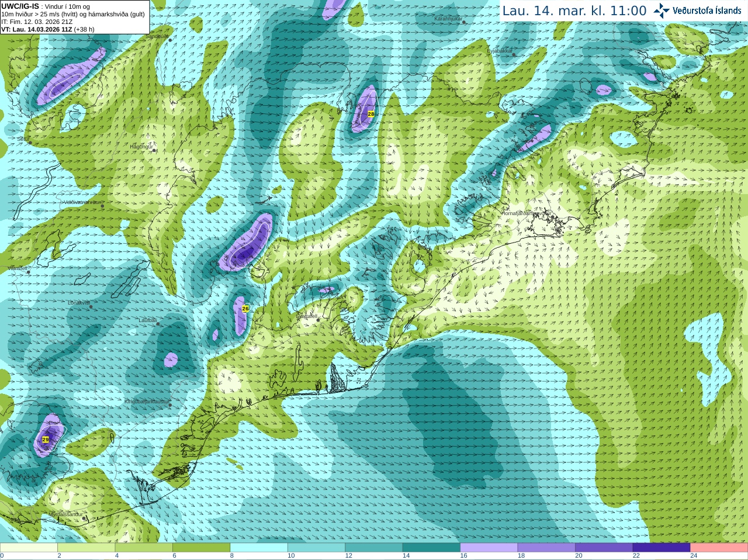The height and width of the screenshot is (560, 748).
Task: Click the 0–2 m/s pale yellow scale swatch
Action: pyautogui.click(x=29, y=548)
